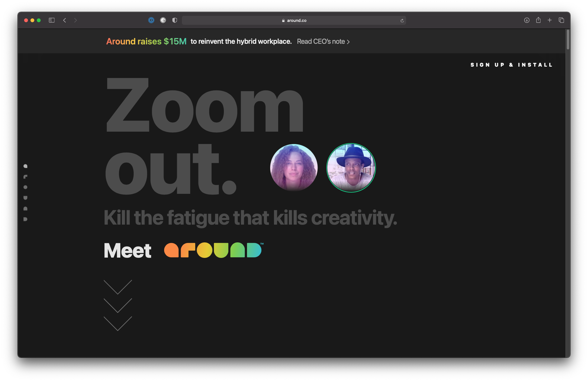Click the colorful Around logo
Image resolution: width=588 pixels, height=381 pixels.
(x=213, y=250)
